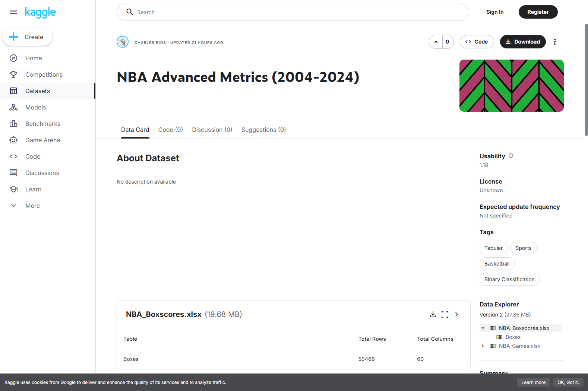This screenshot has height=391, width=588.
Task: Expand NBA_Games.xlsx tree node
Action: click(x=483, y=346)
